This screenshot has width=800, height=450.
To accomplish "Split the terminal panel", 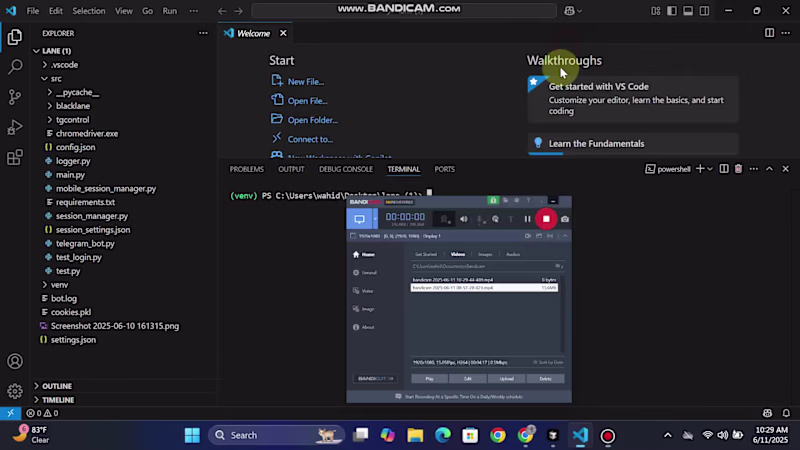I will point(723,169).
